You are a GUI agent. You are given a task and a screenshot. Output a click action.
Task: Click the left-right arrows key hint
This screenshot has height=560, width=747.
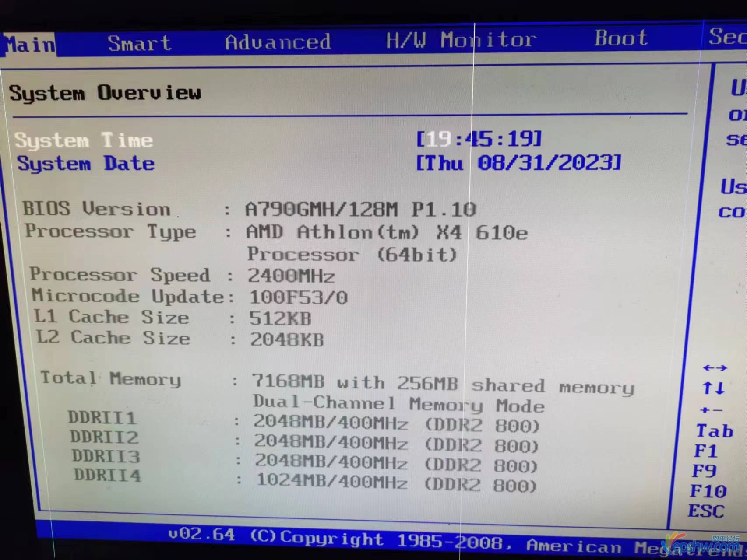point(715,368)
